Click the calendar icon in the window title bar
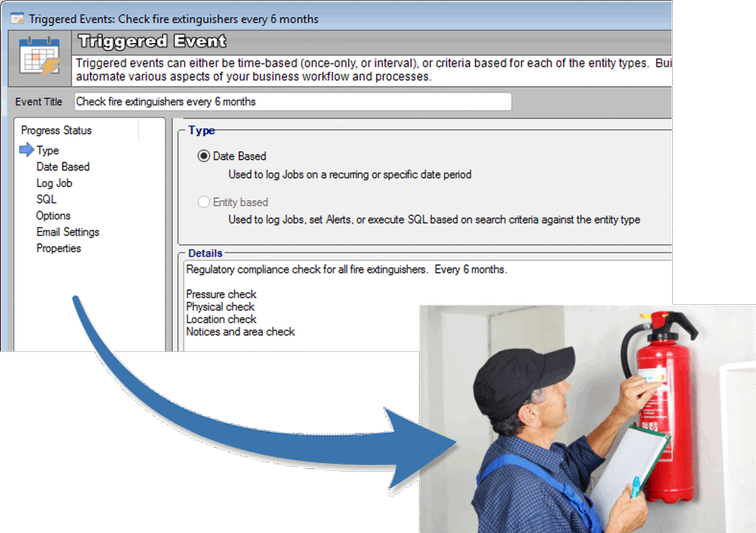The image size is (756, 533). (17, 18)
